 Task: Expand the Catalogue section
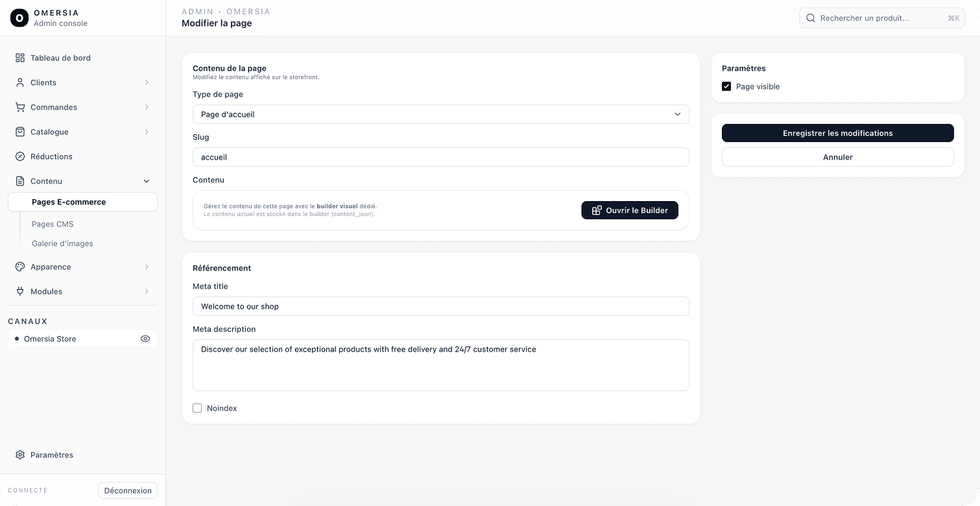pos(146,132)
